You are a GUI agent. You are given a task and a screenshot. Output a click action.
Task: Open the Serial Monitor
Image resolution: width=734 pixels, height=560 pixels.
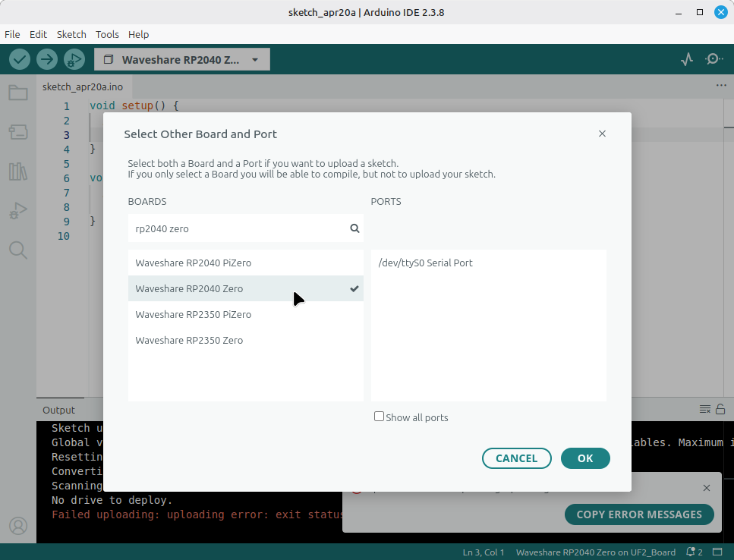(714, 59)
